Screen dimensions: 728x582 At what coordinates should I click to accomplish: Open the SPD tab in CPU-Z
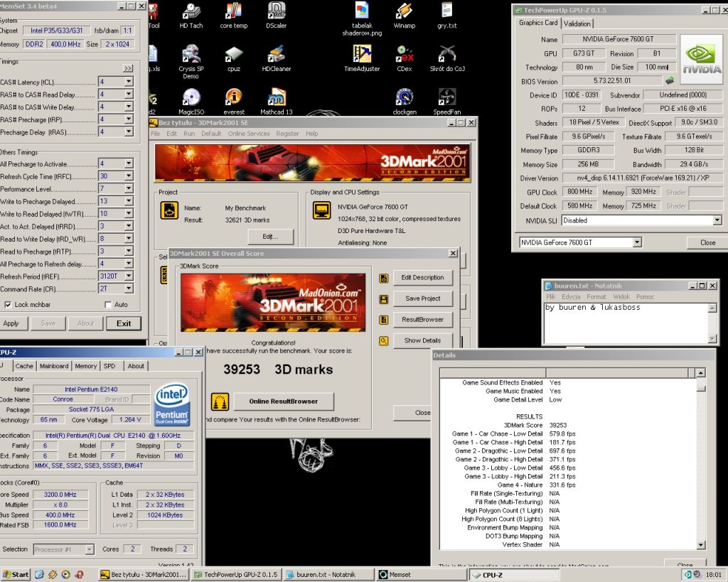(x=109, y=366)
